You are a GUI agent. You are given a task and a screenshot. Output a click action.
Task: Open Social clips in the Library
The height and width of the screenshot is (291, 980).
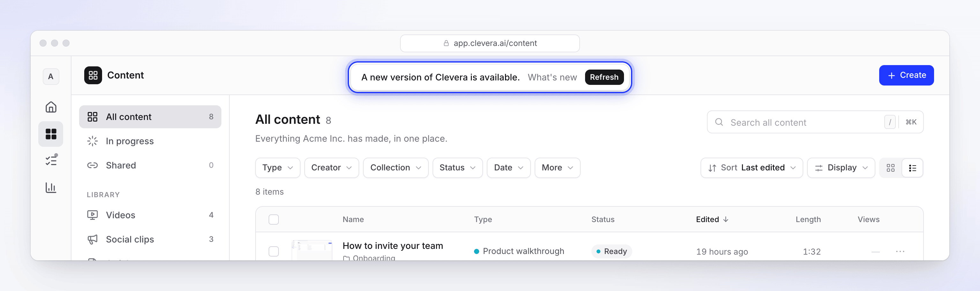tap(150, 239)
